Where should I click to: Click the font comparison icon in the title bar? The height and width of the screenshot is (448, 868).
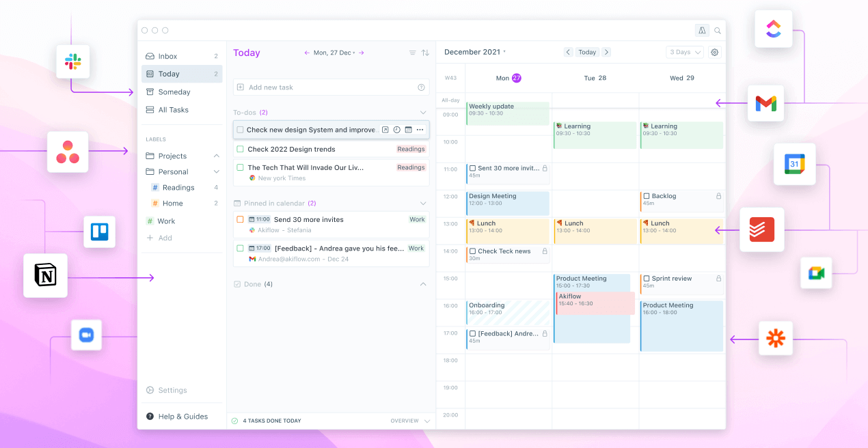(702, 30)
